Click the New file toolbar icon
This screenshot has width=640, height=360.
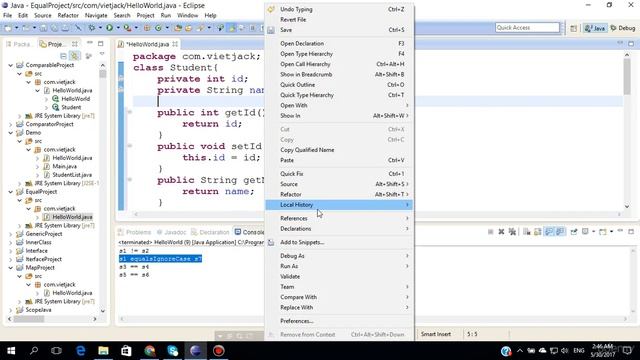click(8, 28)
